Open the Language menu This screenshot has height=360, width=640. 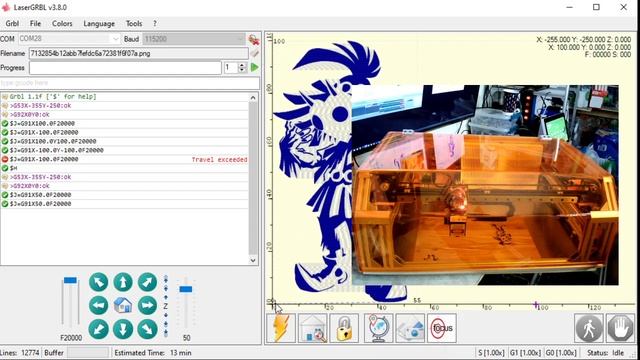point(99,24)
